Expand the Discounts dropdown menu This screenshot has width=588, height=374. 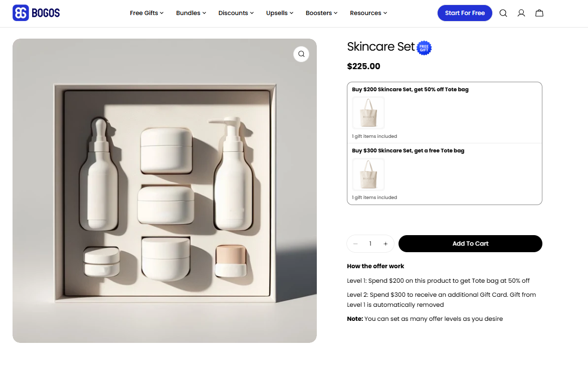236,13
